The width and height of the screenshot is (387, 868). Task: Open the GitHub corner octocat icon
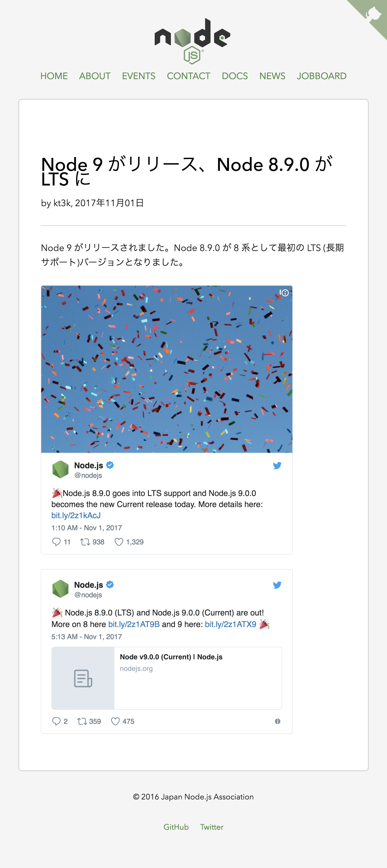coord(373,14)
